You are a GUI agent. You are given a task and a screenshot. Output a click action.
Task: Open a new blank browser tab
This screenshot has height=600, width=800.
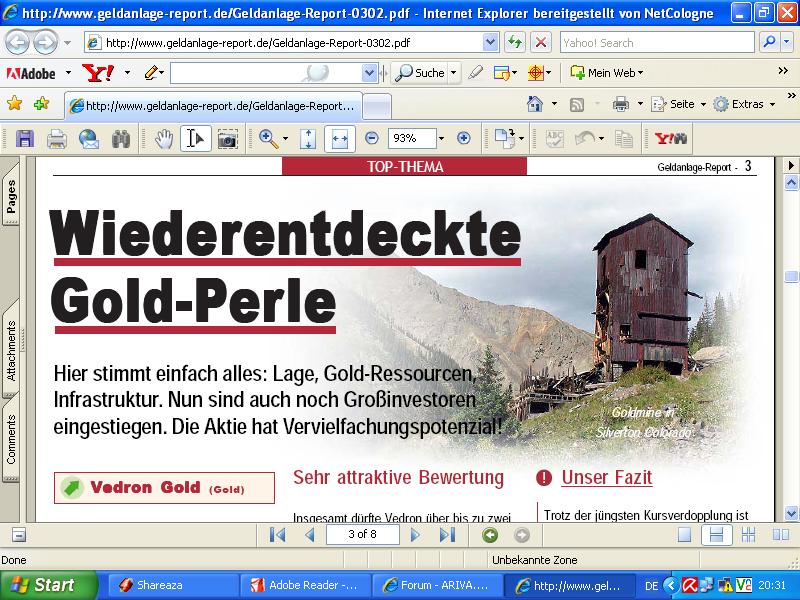pos(378,107)
